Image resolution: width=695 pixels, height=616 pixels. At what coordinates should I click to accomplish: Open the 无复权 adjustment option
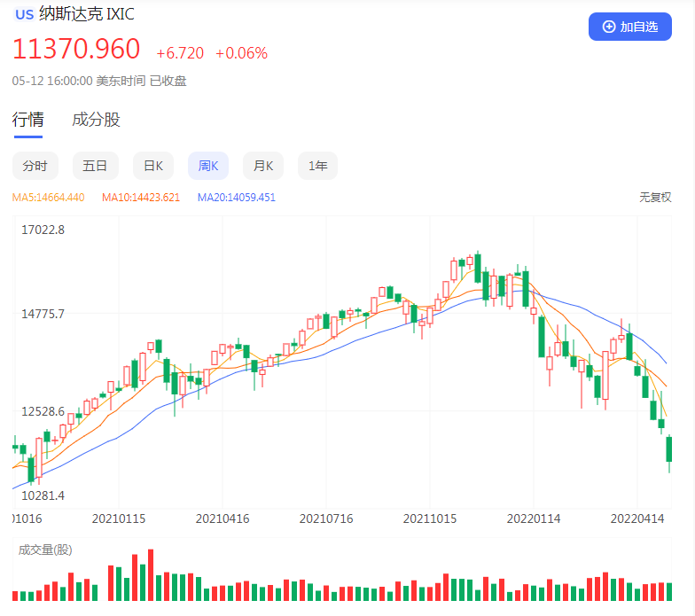click(655, 197)
